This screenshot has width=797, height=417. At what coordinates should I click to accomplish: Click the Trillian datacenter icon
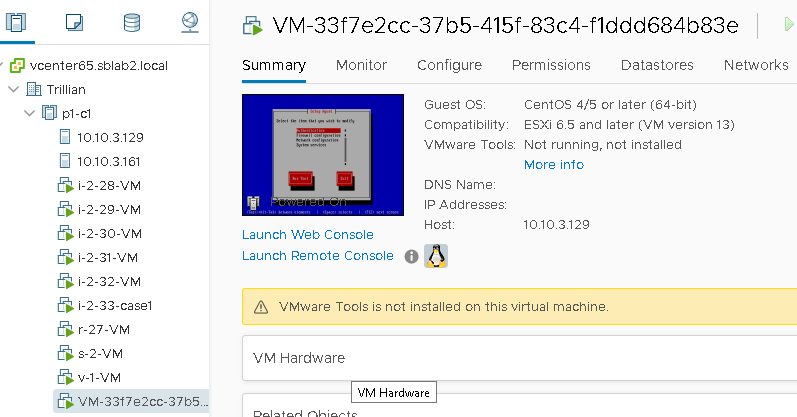click(34, 90)
